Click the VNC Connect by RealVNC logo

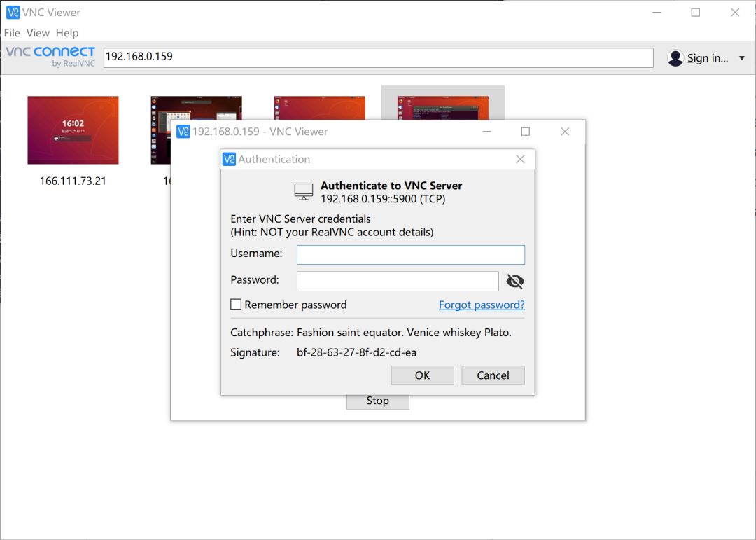(50, 57)
